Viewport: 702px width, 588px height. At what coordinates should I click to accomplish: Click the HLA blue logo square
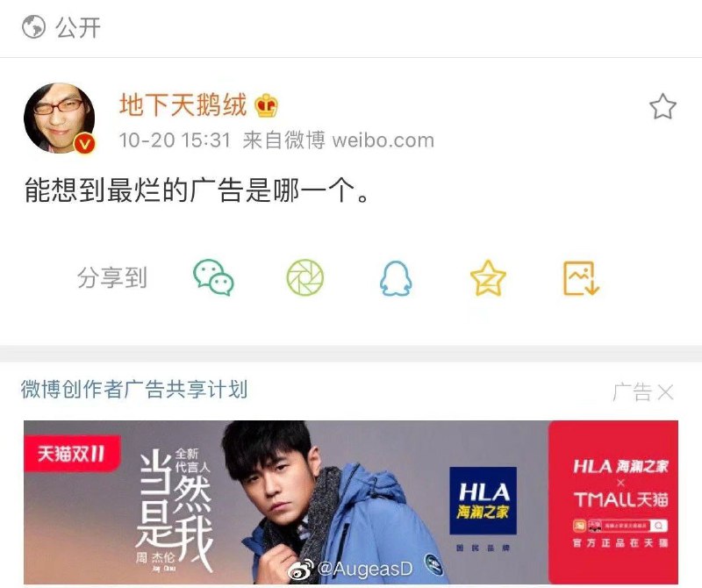(x=484, y=500)
